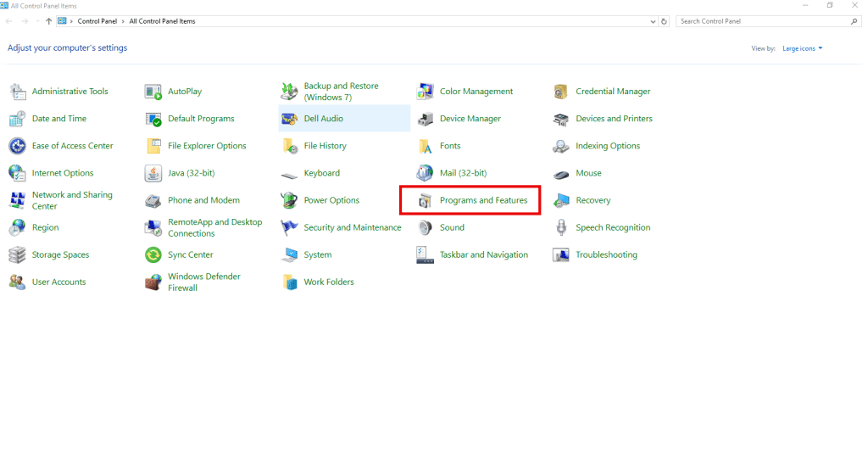Open the Device Manager icon
The image size is (868, 464).
tap(425, 119)
